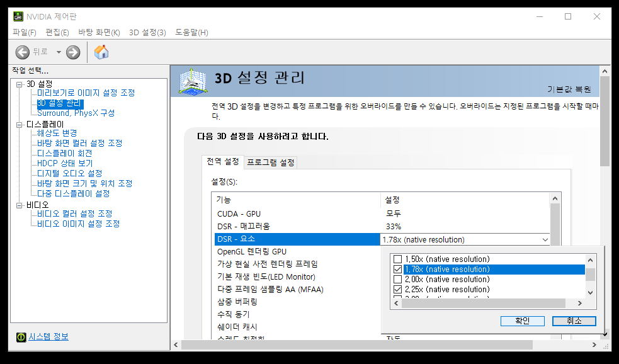The height and width of the screenshot is (364, 619).
Task: Go to the Home icon
Action: click(x=101, y=52)
